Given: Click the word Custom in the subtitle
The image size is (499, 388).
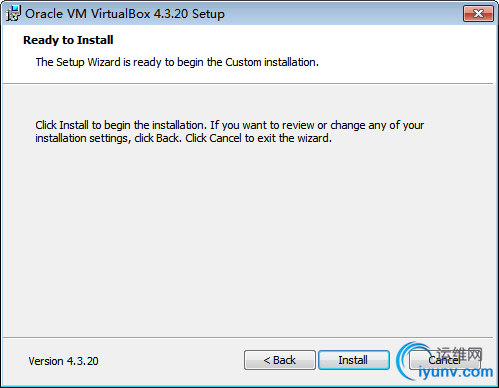Looking at the screenshot, I should [243, 62].
